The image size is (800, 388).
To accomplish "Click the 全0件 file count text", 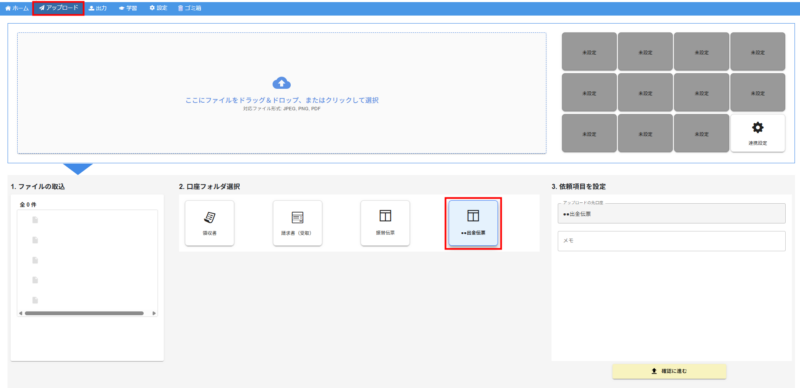I will point(28,204).
